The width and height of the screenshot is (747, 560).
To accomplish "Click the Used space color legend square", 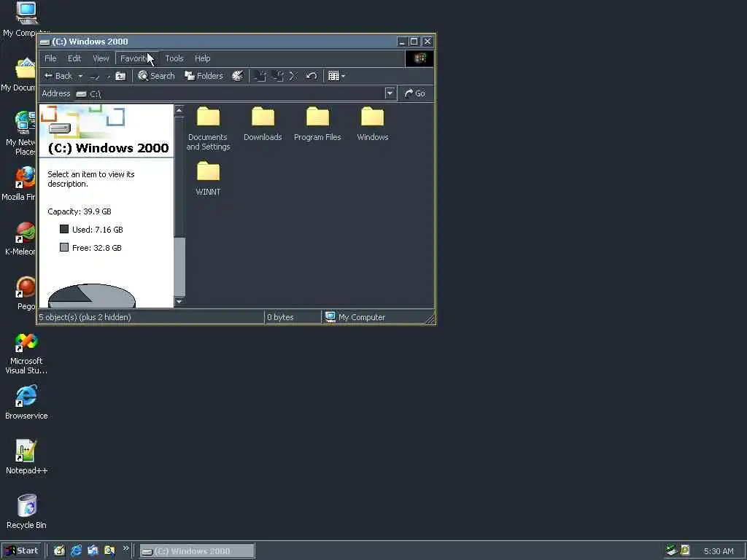I will tap(64, 230).
